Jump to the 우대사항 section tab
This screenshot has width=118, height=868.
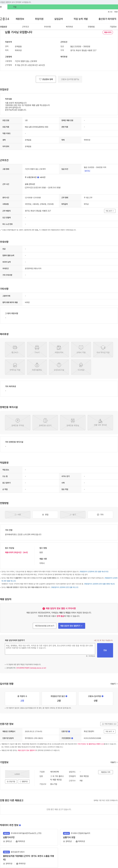48,27
